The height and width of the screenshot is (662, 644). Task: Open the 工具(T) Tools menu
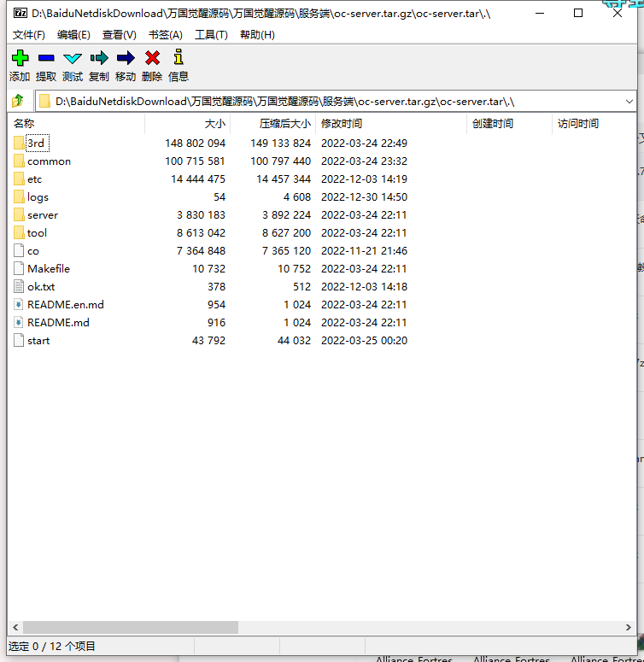[x=211, y=35]
